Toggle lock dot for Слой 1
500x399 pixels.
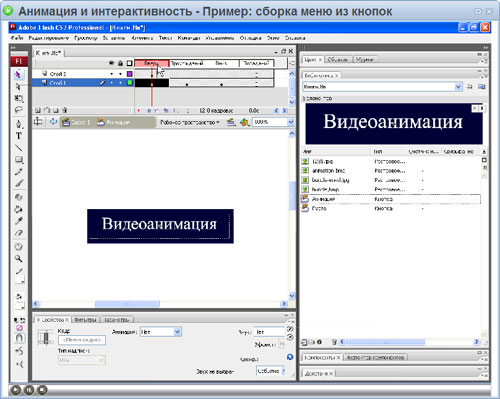[x=120, y=83]
